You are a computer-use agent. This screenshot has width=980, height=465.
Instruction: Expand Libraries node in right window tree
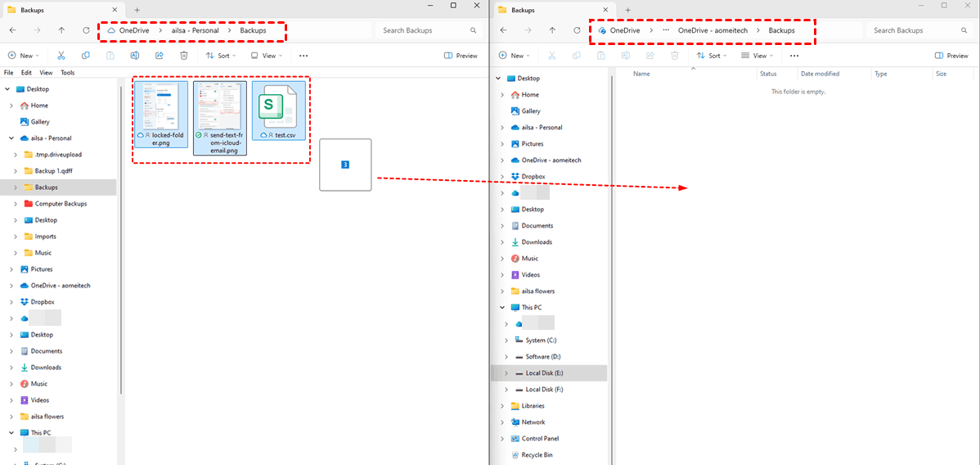click(x=502, y=405)
